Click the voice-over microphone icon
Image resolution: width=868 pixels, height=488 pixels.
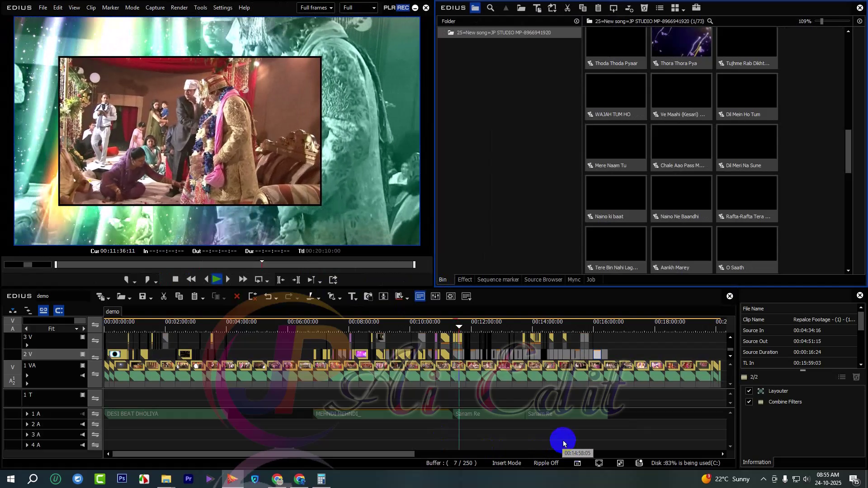383,296
